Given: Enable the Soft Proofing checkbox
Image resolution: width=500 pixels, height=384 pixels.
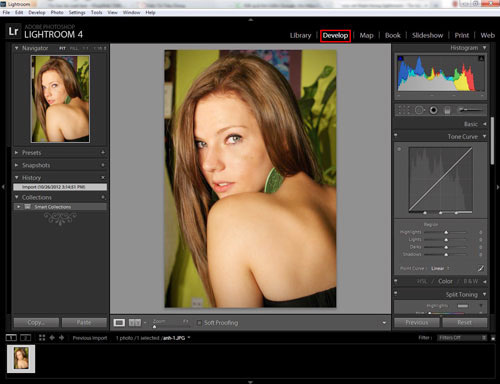Looking at the screenshot, I should click(199, 323).
